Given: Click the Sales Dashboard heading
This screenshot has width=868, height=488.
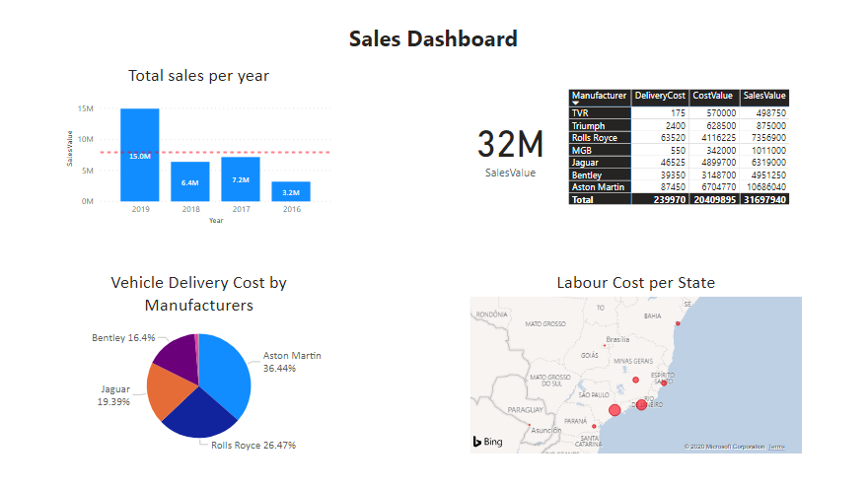Looking at the screenshot, I should (433, 38).
